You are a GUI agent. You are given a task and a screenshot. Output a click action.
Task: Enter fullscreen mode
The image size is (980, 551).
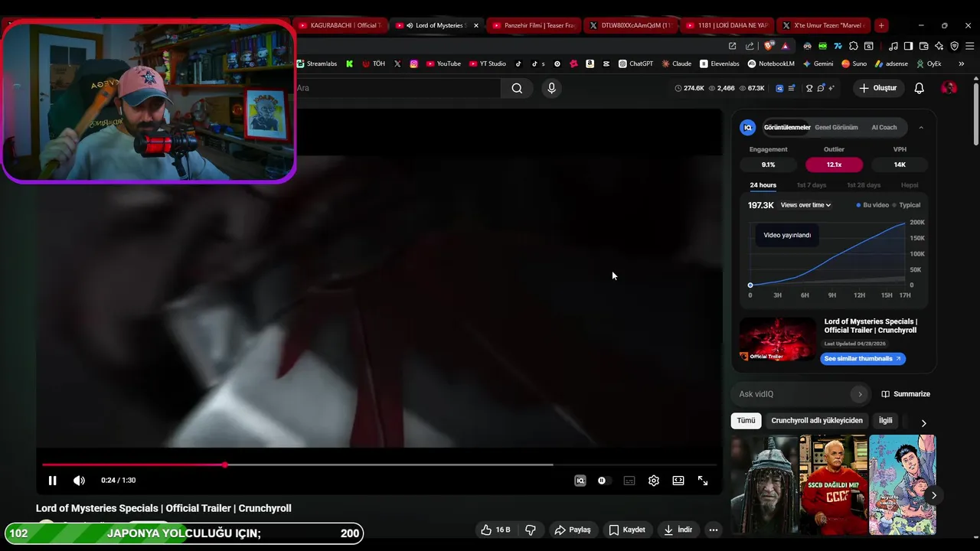(703, 481)
